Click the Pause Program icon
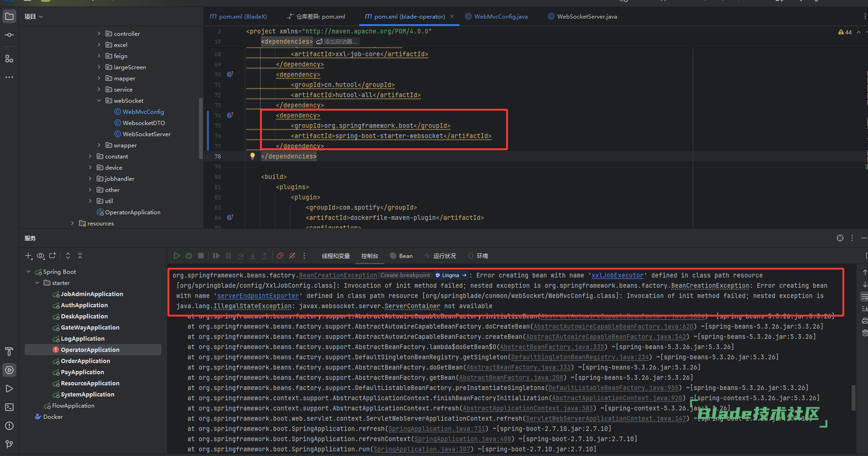 click(228, 256)
